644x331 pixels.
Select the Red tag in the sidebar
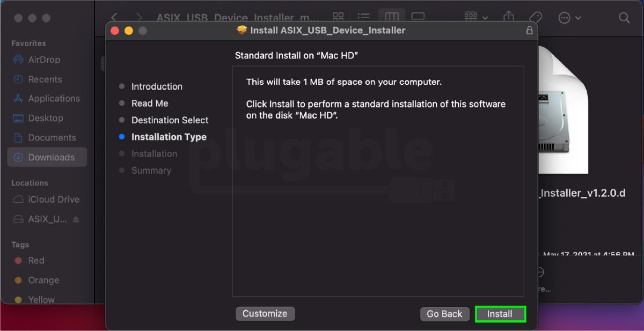pyautogui.click(x=36, y=261)
